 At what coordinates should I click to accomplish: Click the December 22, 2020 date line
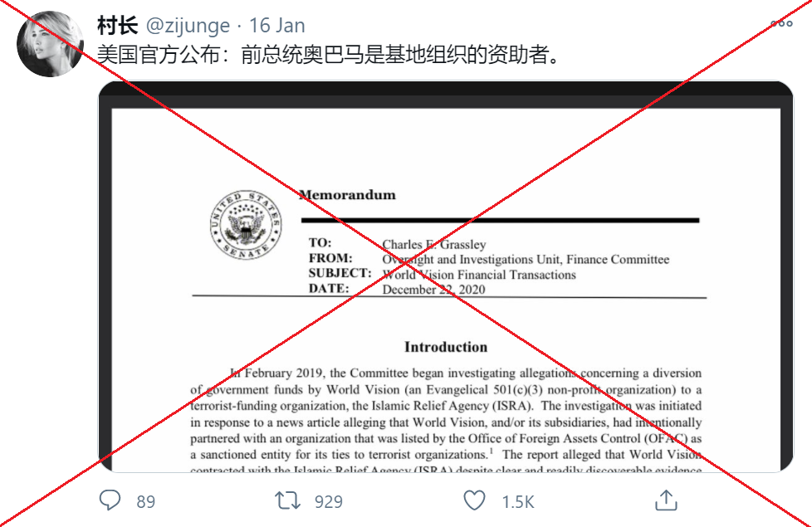tap(433, 290)
